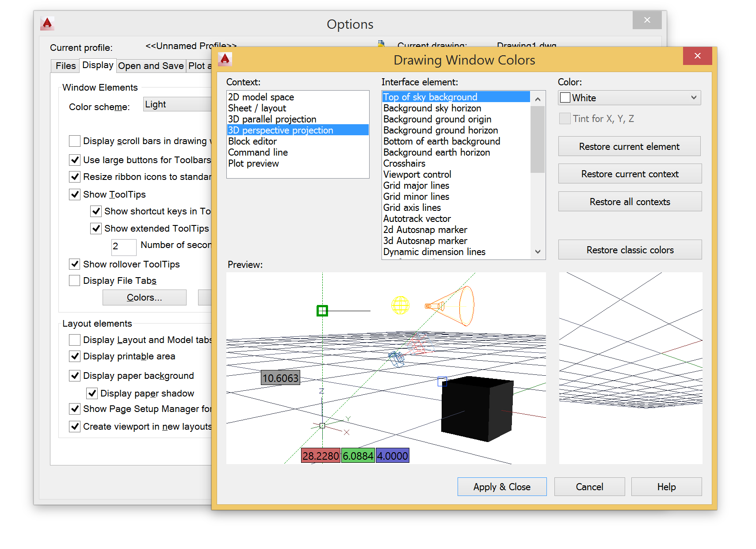Click the Restore classic colors button
The width and height of the screenshot is (756, 549).
coord(629,249)
